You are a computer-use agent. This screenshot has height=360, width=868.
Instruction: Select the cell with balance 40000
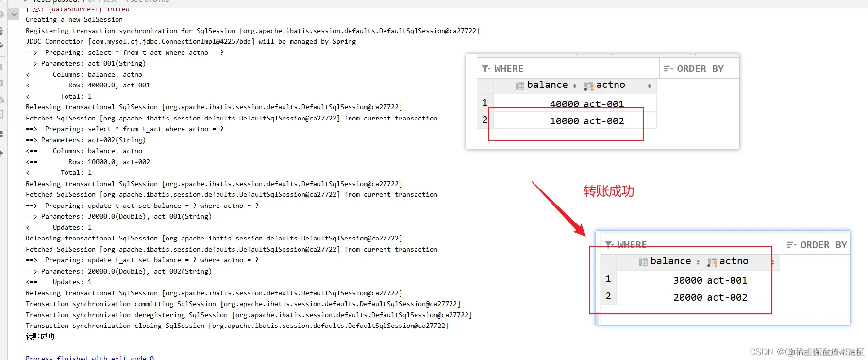point(537,103)
